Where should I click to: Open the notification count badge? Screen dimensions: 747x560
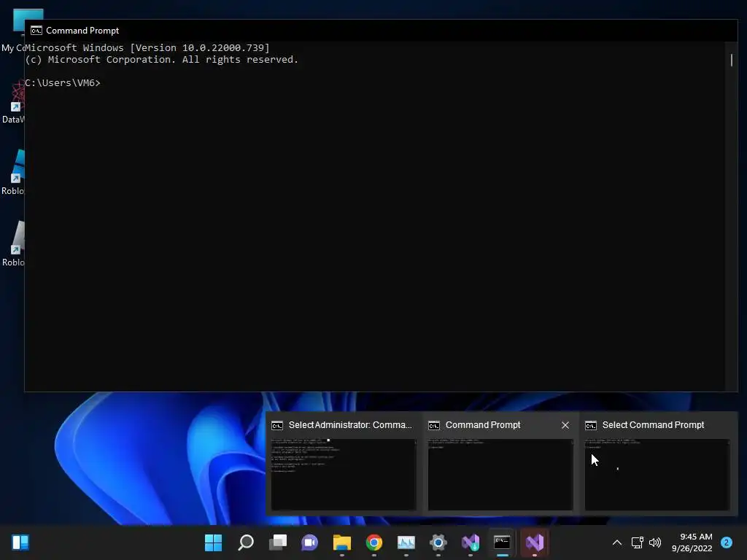(x=727, y=542)
